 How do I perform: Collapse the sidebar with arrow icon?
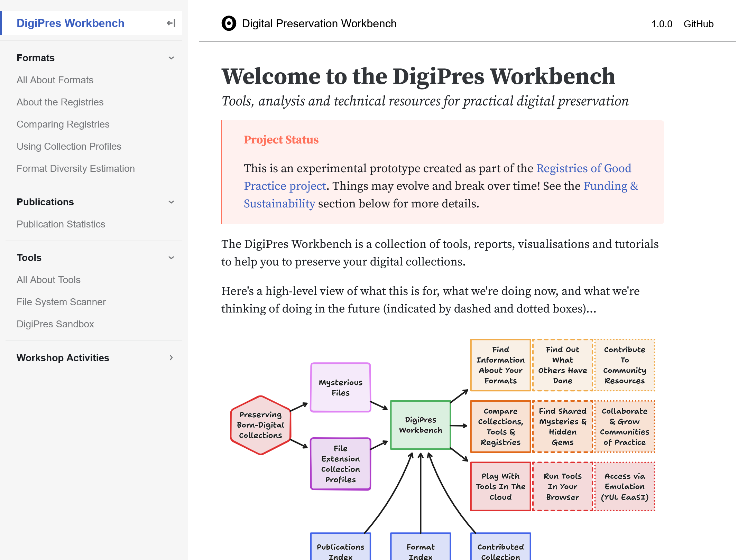(x=171, y=23)
